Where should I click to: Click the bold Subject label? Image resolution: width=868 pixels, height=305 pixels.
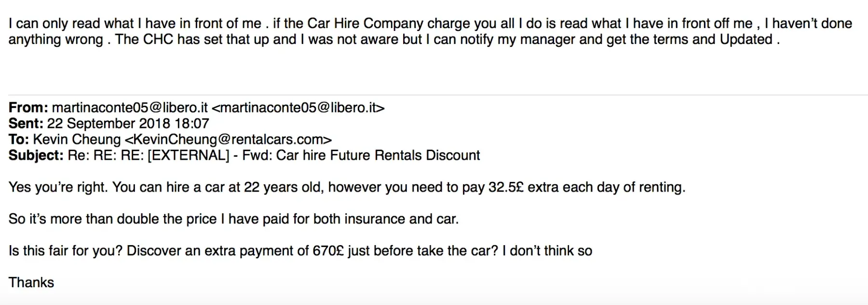[x=36, y=155]
